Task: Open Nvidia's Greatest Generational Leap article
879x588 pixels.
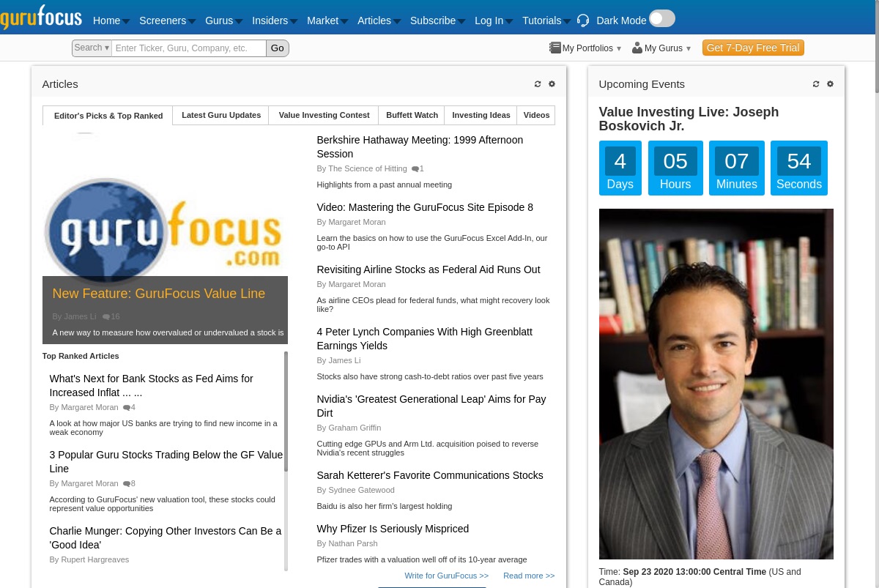Action: [431, 406]
